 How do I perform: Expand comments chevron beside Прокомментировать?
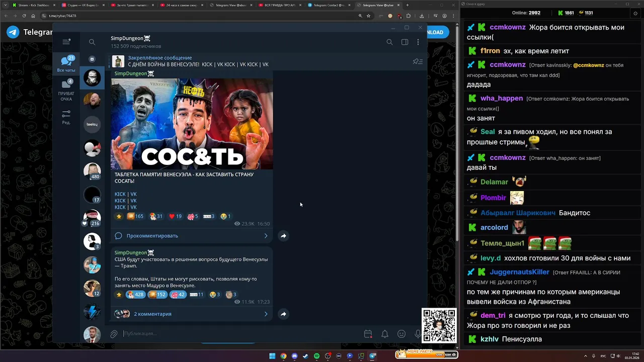click(266, 236)
